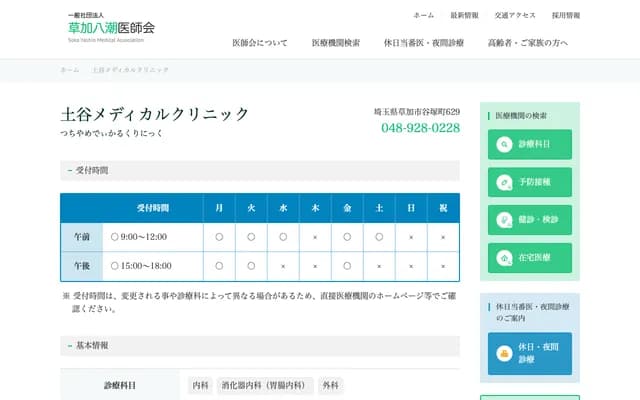This screenshot has height=400, width=640.
Task: Open 医療機関検索 navigation item
Action: 336,43
